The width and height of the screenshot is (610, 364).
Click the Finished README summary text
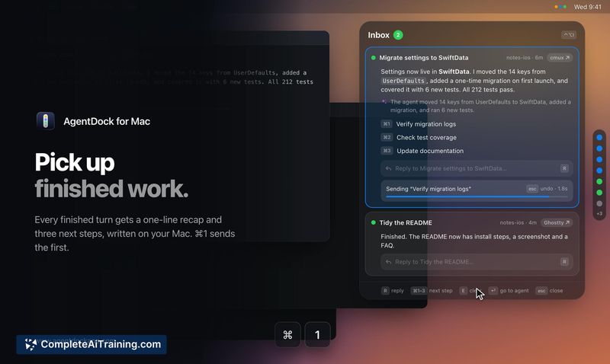pos(474,241)
